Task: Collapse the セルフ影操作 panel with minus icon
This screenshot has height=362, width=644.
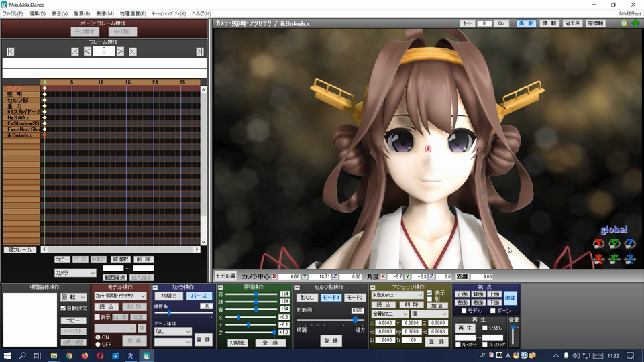Action: (x=297, y=288)
